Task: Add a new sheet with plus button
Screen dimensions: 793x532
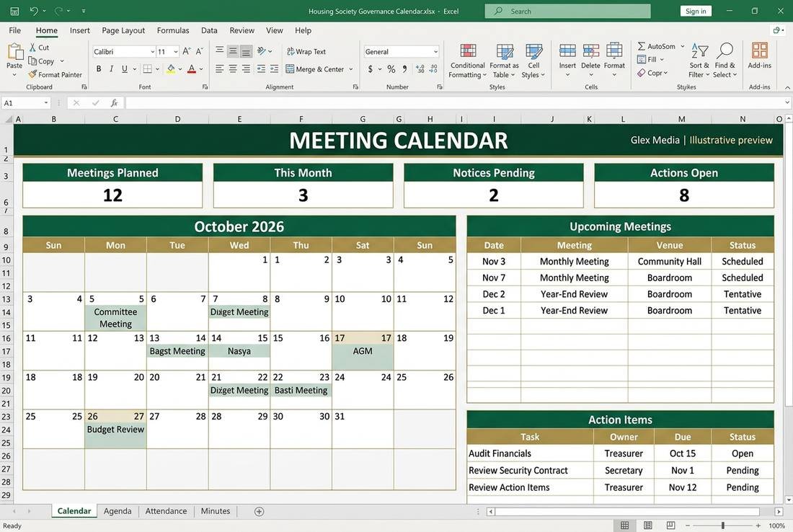Action: [259, 511]
